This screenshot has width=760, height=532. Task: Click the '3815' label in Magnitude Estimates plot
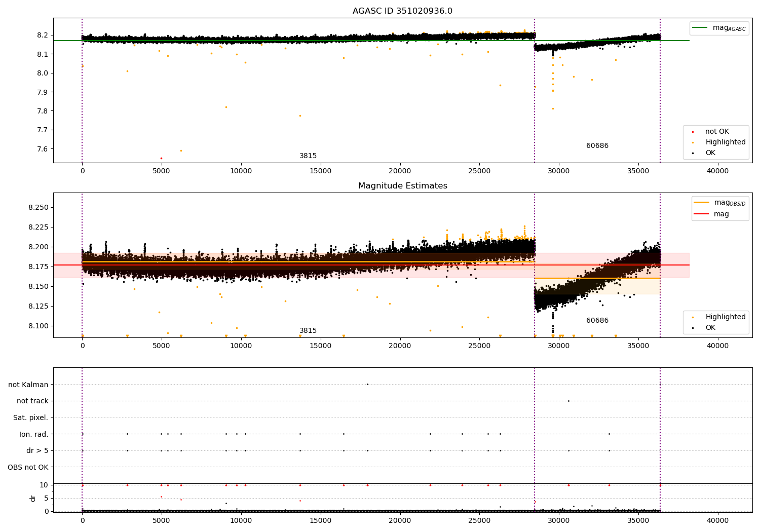click(x=308, y=331)
